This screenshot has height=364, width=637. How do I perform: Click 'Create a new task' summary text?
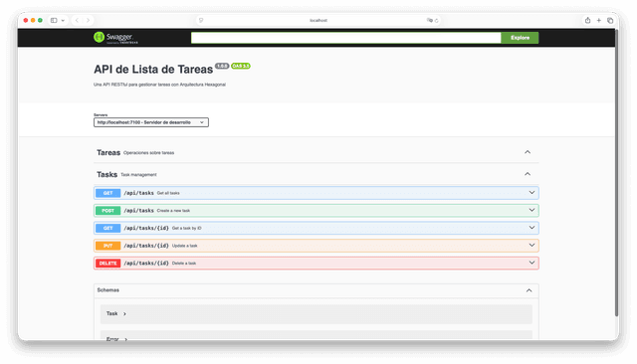click(173, 211)
